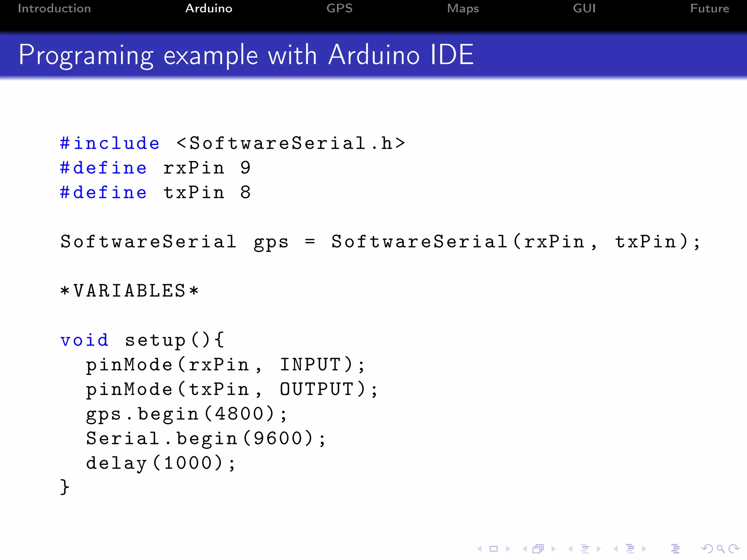Click the 'SoftwareSerial gps =' declaration line
The image size is (747, 560).
[380, 242]
